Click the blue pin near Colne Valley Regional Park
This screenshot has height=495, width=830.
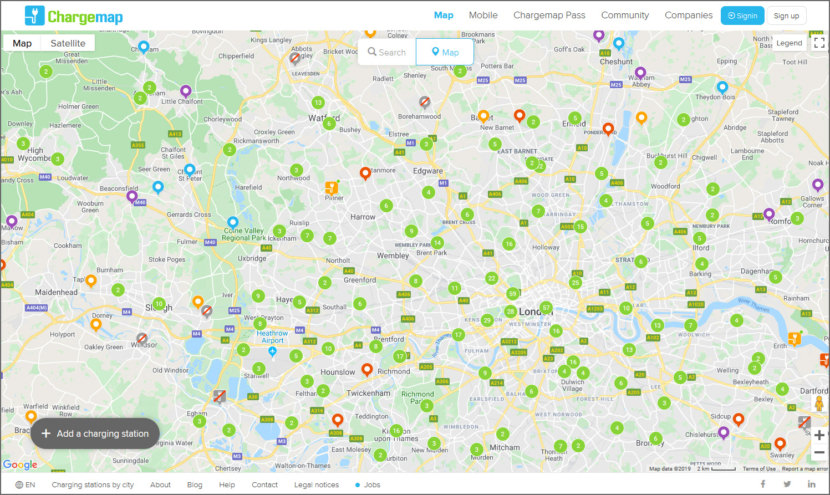click(232, 222)
